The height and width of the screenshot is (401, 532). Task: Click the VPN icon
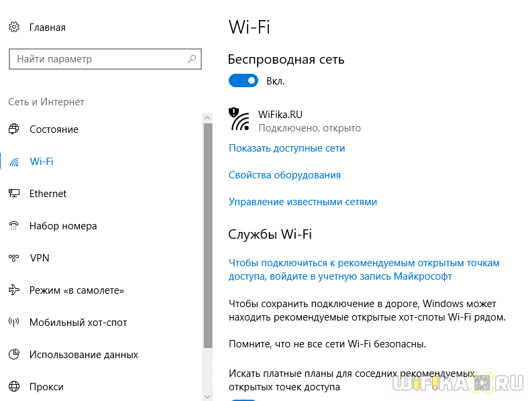coord(14,258)
